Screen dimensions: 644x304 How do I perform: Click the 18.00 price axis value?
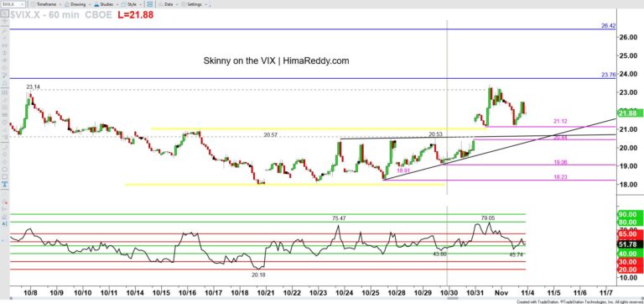629,184
